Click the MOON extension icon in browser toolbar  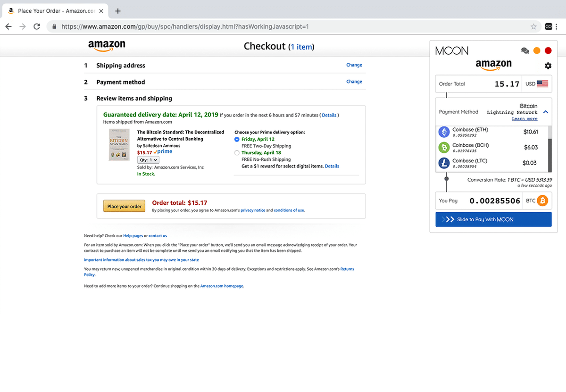coord(549,26)
